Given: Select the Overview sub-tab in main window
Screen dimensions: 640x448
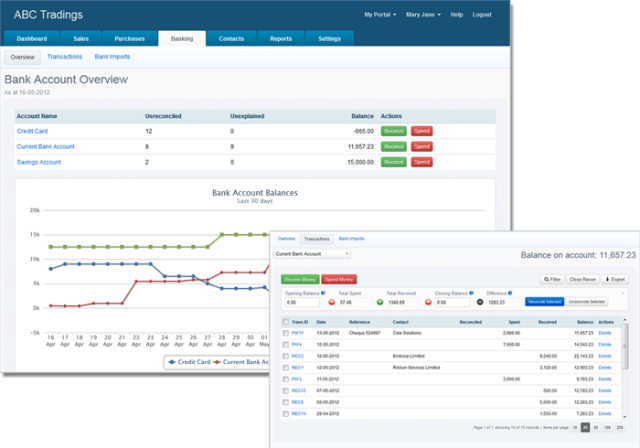Looking at the screenshot, I should tap(22, 57).
